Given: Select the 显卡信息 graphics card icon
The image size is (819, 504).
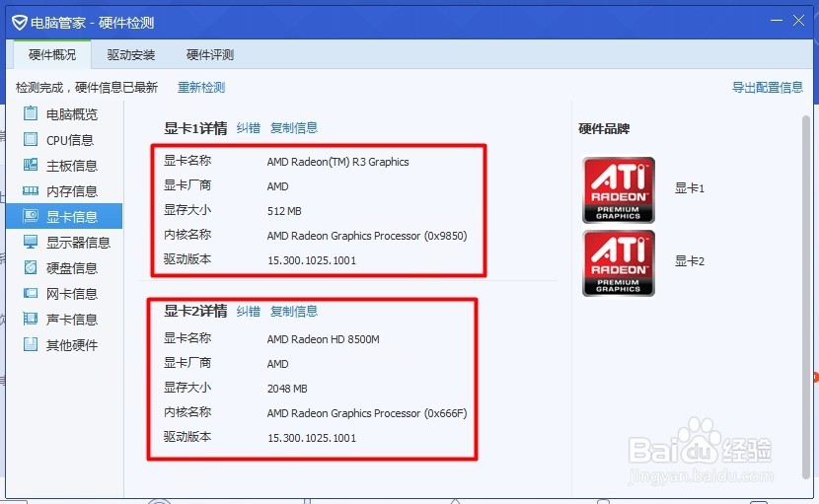Looking at the screenshot, I should pos(31,216).
